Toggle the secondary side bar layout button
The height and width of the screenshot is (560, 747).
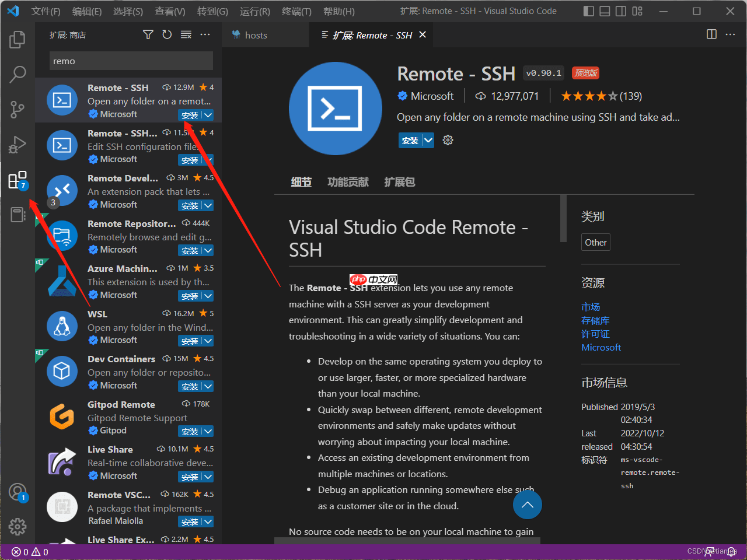(x=621, y=11)
